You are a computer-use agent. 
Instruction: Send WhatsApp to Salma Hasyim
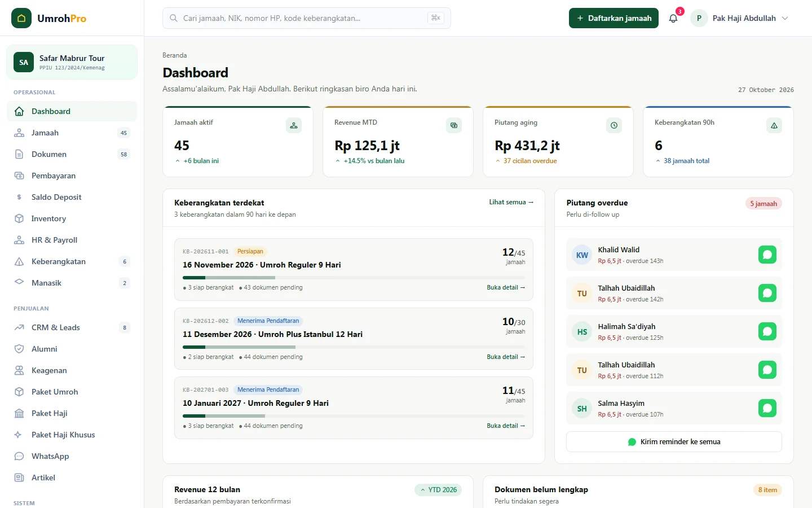pos(767,408)
